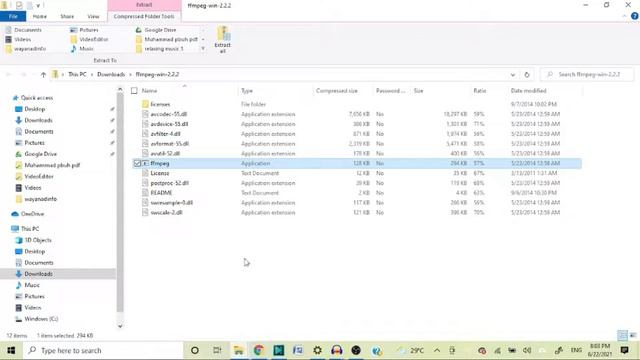Screen dimensions: 640x360
Task: Open Windows (C:) drive in sidebar
Action: click(41, 319)
